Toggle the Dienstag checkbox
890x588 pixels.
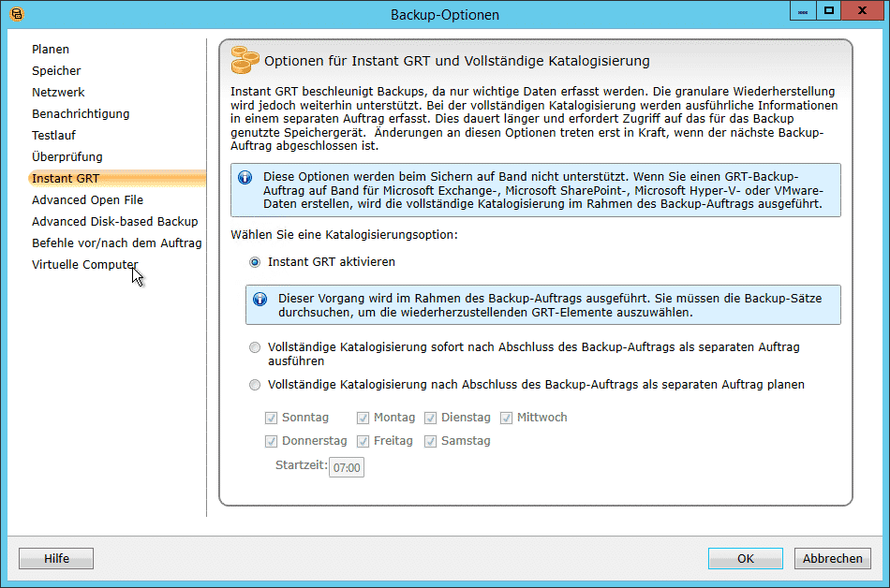click(x=431, y=418)
